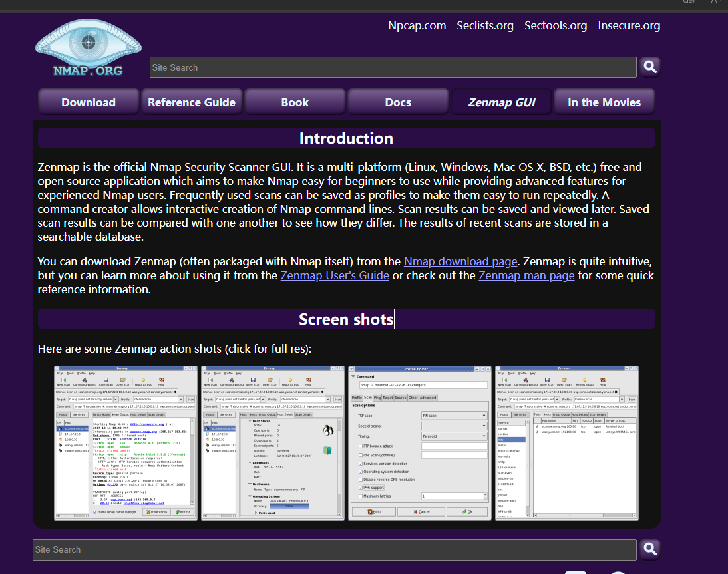This screenshot has height=574, width=728.
Task: Click the Nmap.org eye logo
Action: 89,48
